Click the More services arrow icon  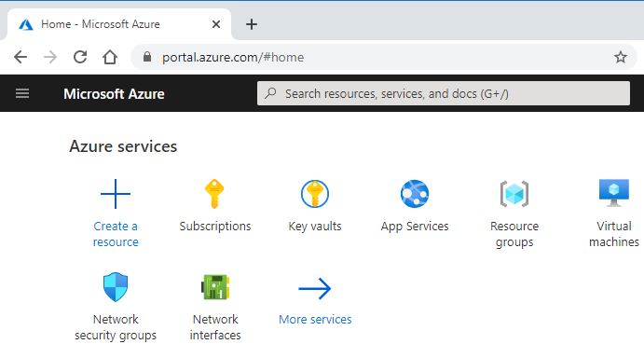click(x=315, y=288)
